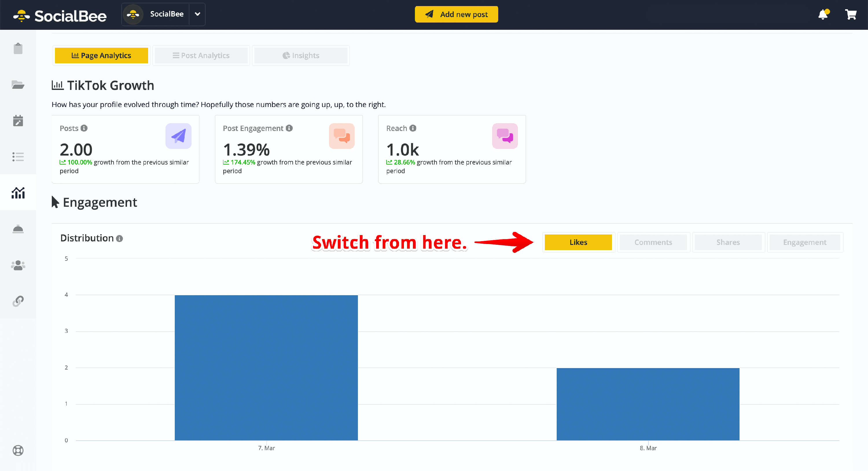
Task: Click the 174.45% growth figure
Action: [x=243, y=162]
